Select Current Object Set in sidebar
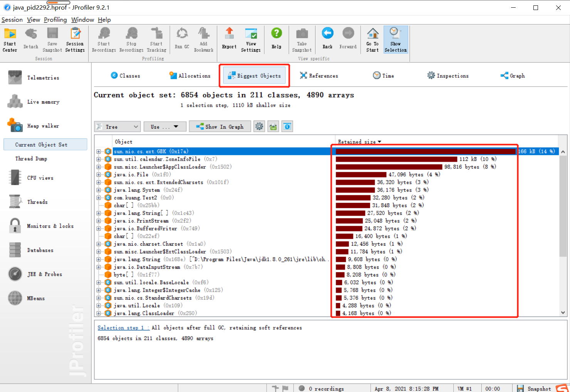Viewport: 570px width, 392px height. click(45, 144)
